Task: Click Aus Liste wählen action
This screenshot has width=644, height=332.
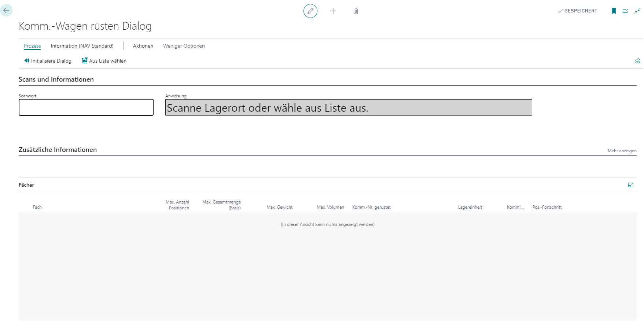Action: click(x=104, y=61)
